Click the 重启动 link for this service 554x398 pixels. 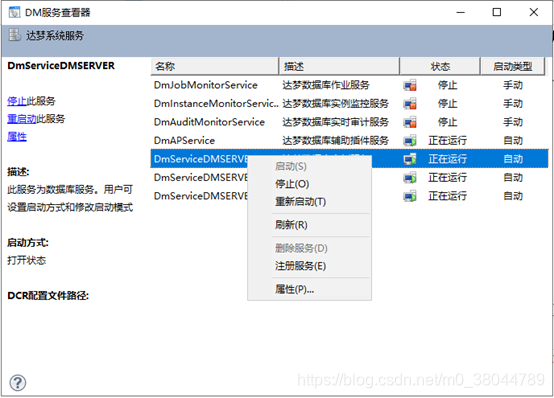pyautogui.click(x=22, y=119)
